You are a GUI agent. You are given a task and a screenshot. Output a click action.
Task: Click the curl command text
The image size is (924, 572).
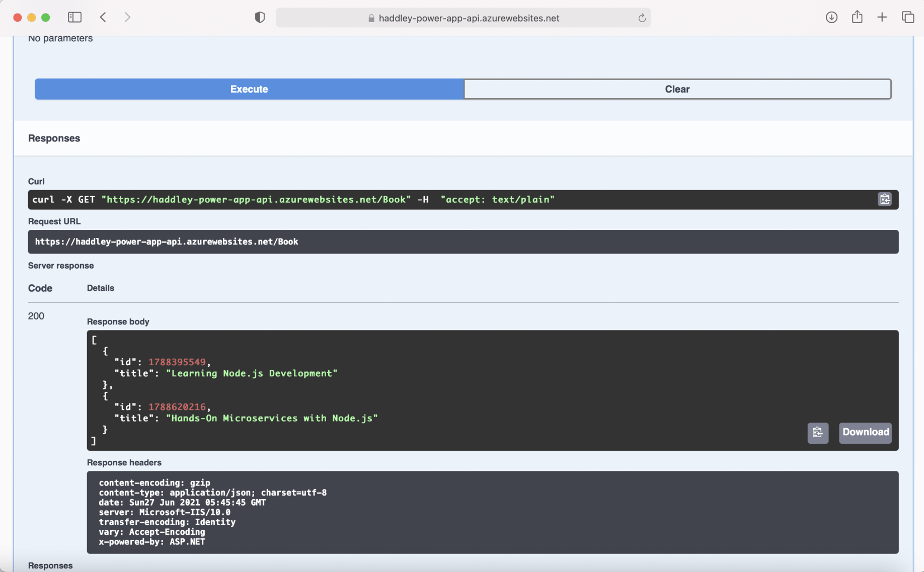[293, 200]
